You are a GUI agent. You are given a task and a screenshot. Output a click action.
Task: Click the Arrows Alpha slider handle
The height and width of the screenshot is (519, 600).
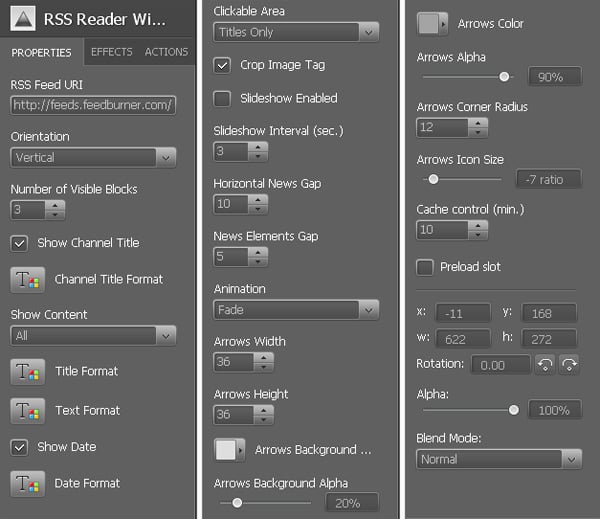(x=504, y=76)
